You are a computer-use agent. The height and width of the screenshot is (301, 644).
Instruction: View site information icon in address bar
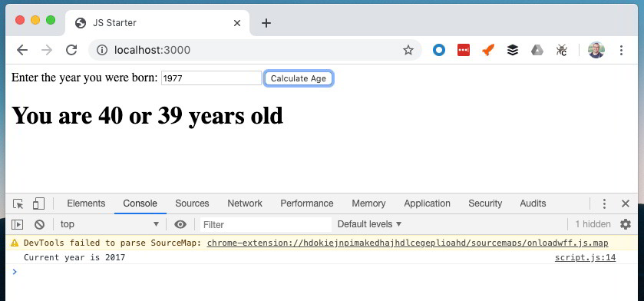point(102,50)
